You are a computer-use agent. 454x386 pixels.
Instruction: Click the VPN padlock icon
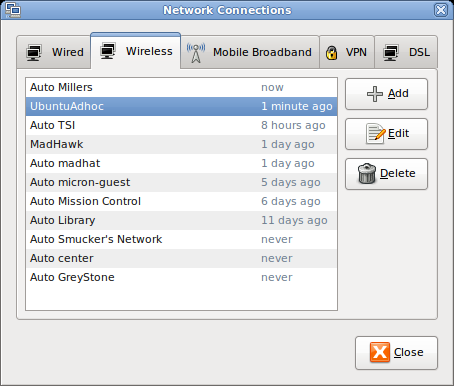tap(331, 53)
